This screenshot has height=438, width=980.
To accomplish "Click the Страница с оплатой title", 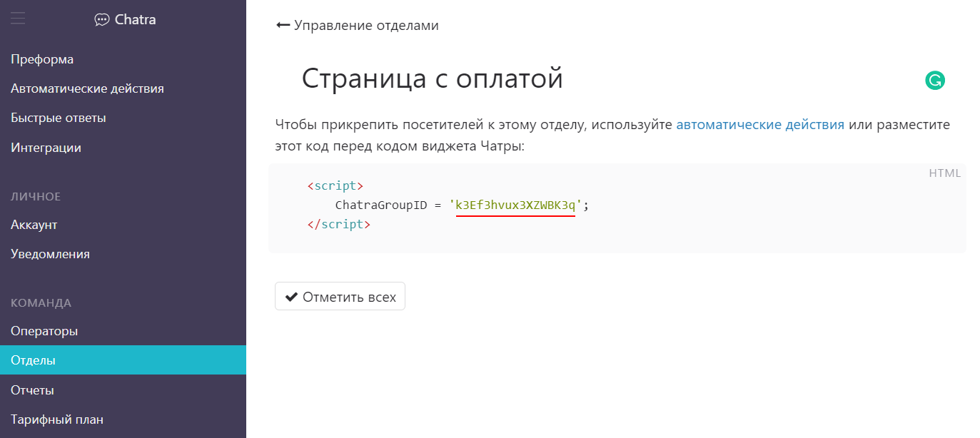I will (433, 78).
